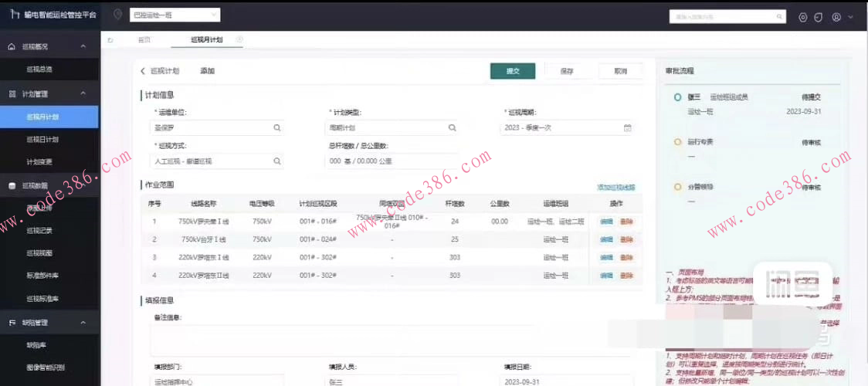Click the user avatar icon in the header
868x386 pixels.
tap(836, 17)
